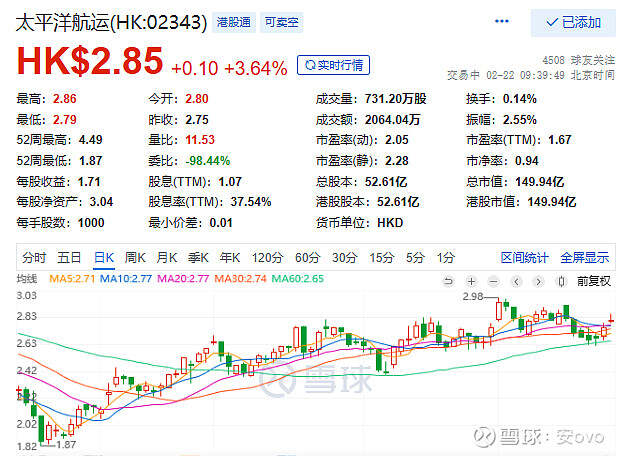Click the 已添加 watchlist button
623x456 pixels.
point(573,23)
